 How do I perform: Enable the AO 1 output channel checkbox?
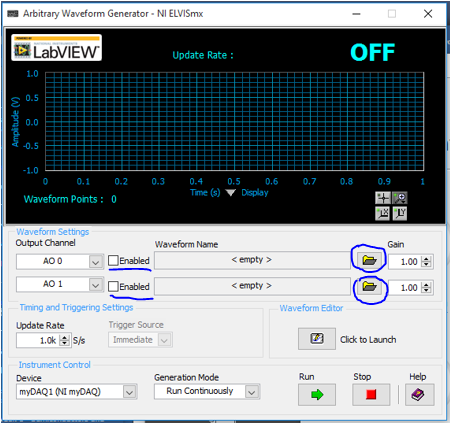pos(113,286)
